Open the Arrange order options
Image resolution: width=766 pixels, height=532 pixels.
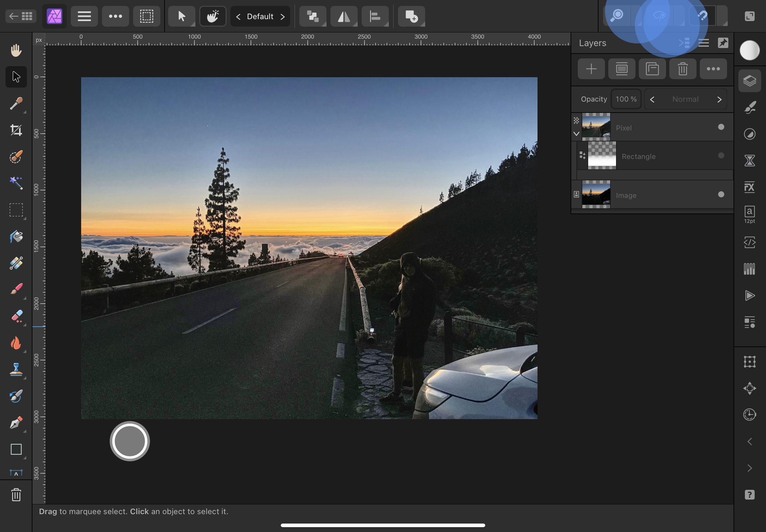point(313,16)
